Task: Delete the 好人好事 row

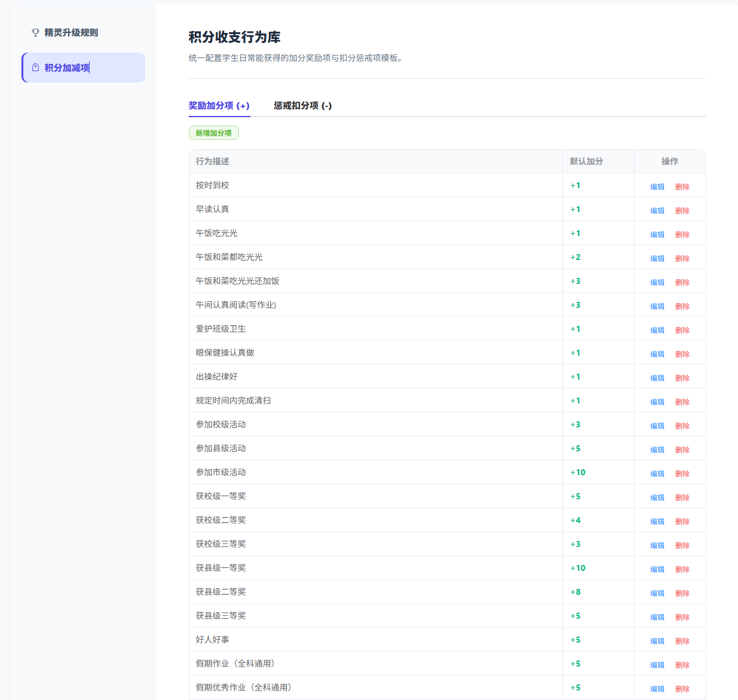Action: coord(682,641)
